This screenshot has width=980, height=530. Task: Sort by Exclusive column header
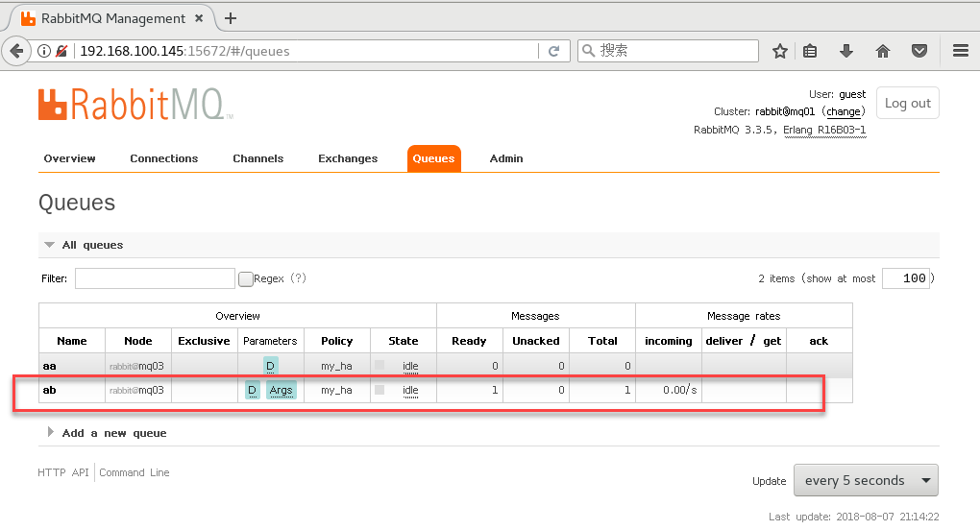point(204,341)
